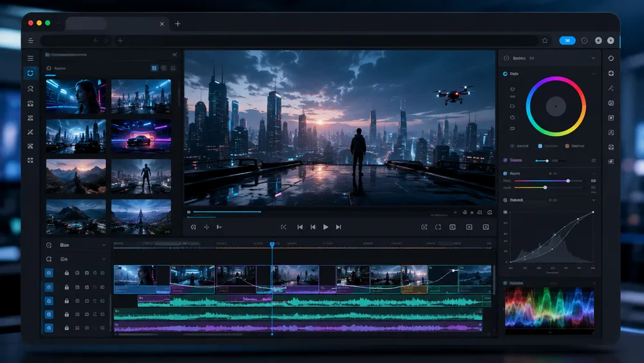Open the four-squares grid icon at the bottom of the left sidebar
Screen dimensions: 644x363
pos(30,161)
